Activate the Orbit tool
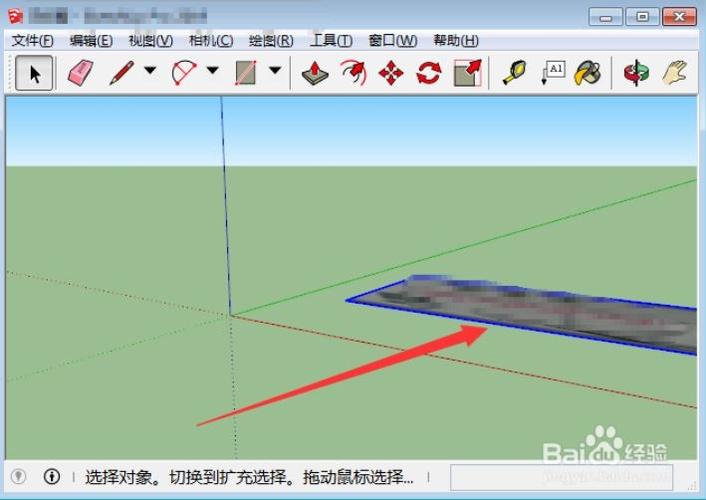The image size is (706, 500). click(x=636, y=73)
